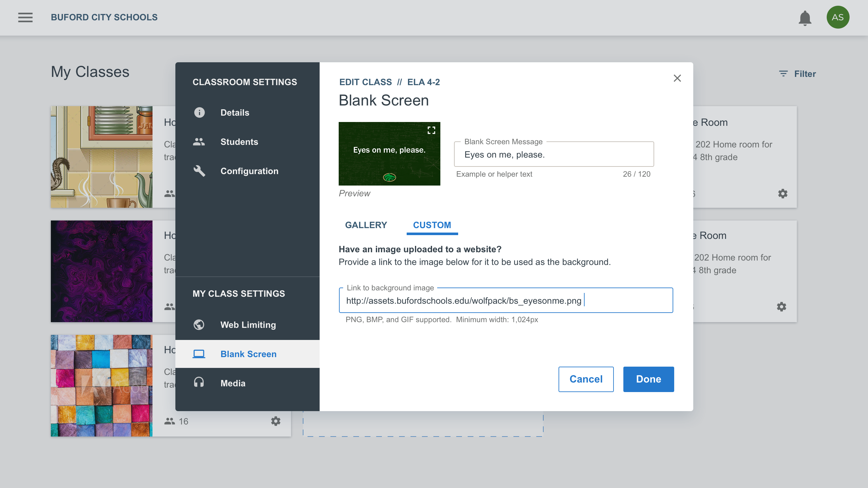Image resolution: width=868 pixels, height=488 pixels.
Task: Click the notification bell
Action: pyautogui.click(x=805, y=17)
